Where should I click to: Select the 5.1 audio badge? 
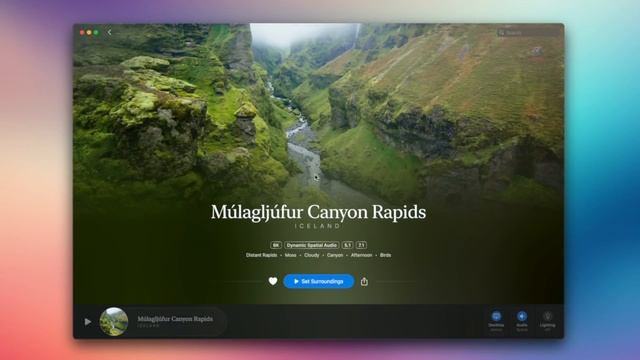(347, 245)
